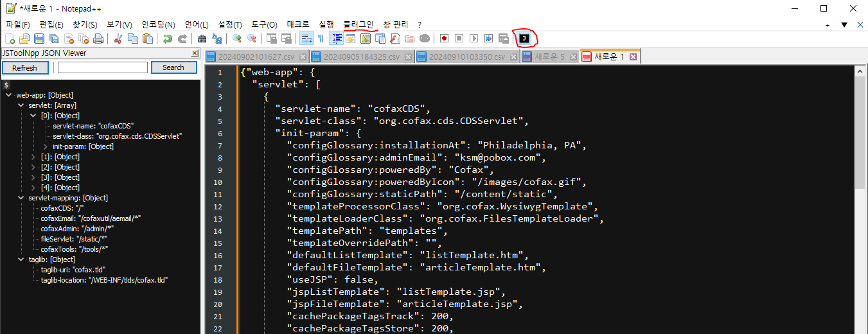
Task: Click the Close document toolbar icon
Action: (69, 39)
